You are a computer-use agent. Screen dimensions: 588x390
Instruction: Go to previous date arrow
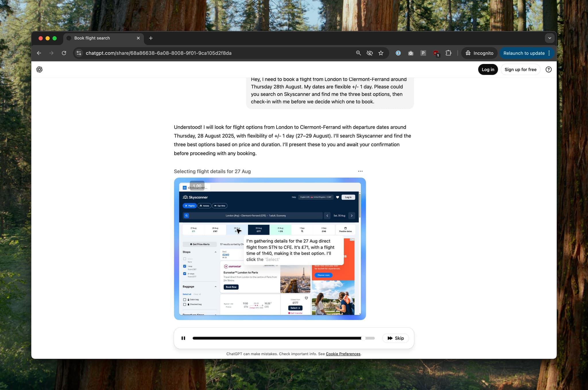tap(327, 216)
